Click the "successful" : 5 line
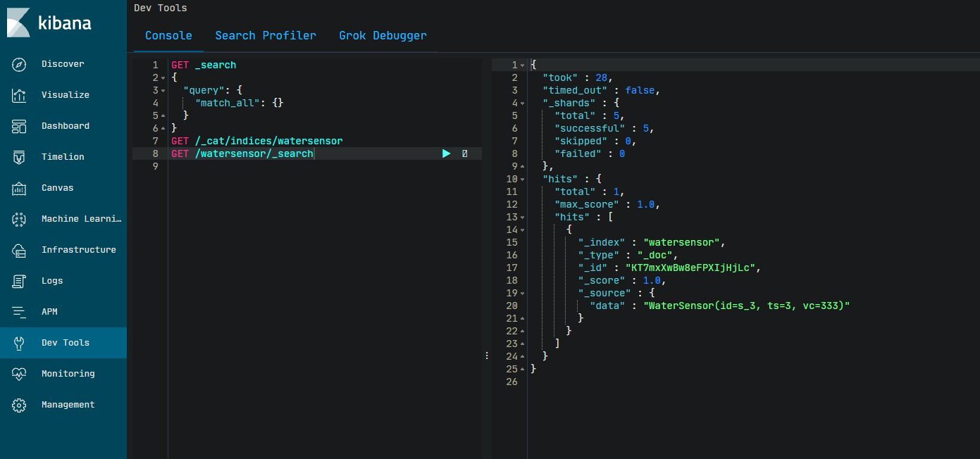 (604, 128)
